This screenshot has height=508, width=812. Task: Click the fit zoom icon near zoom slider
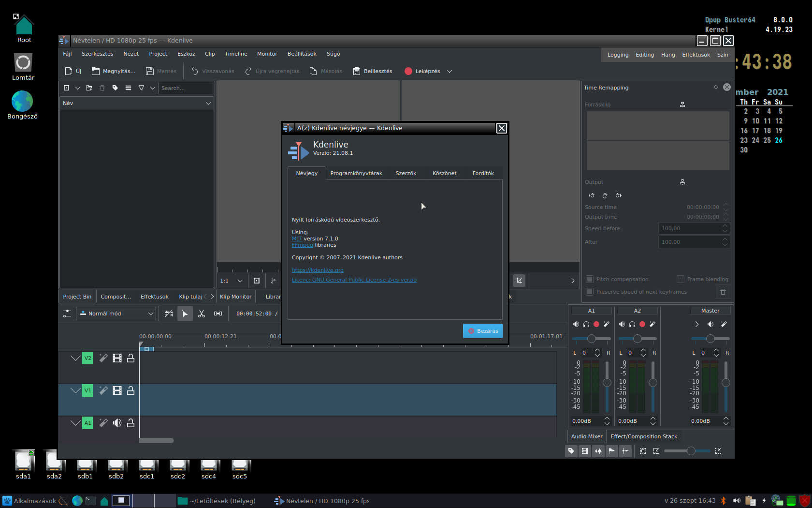pyautogui.click(x=643, y=451)
